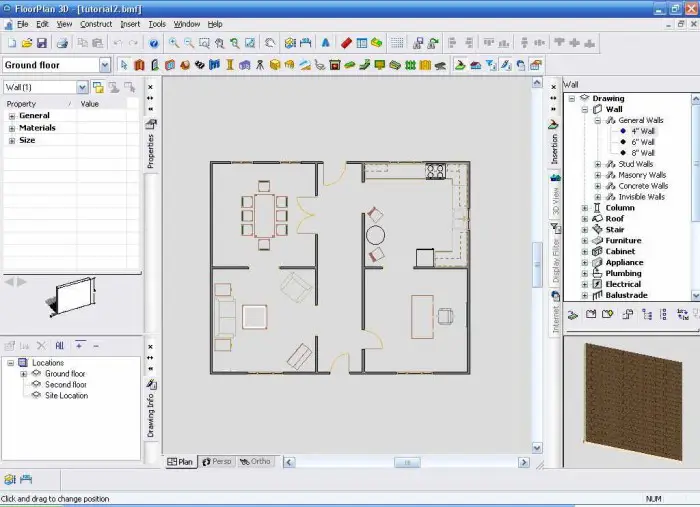Select the 6" Wall option
This screenshot has height=507, width=700.
pyautogui.click(x=642, y=142)
